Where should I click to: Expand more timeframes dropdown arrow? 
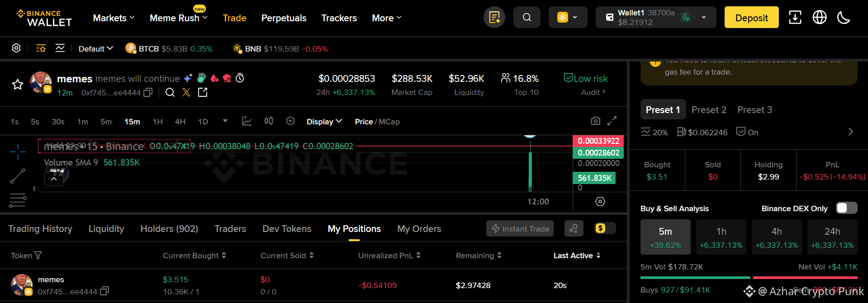(x=225, y=121)
